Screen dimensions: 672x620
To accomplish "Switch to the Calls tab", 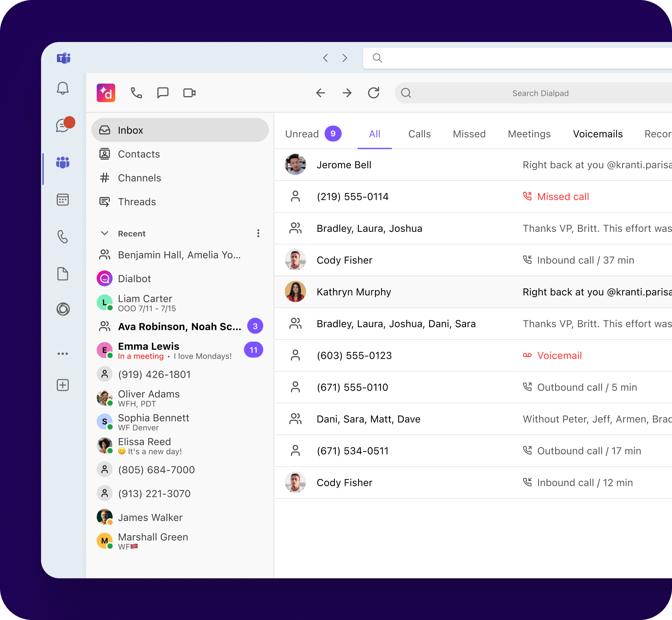I will pos(419,134).
